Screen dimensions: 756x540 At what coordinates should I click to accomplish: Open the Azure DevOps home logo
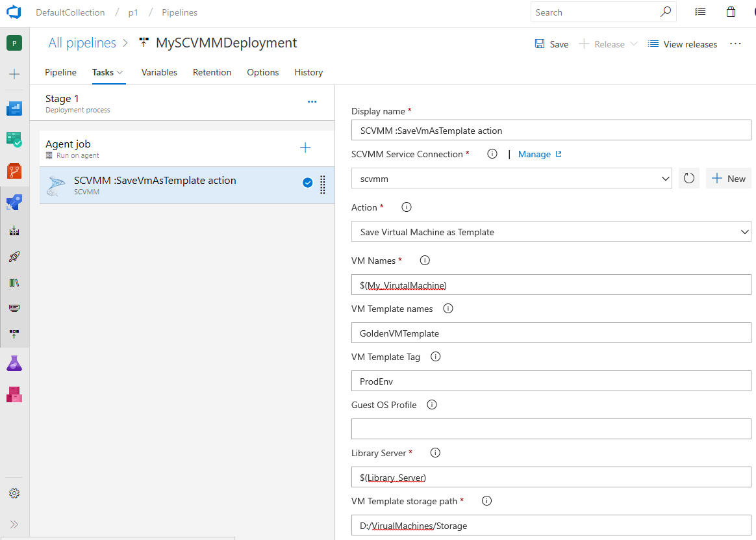tap(14, 12)
